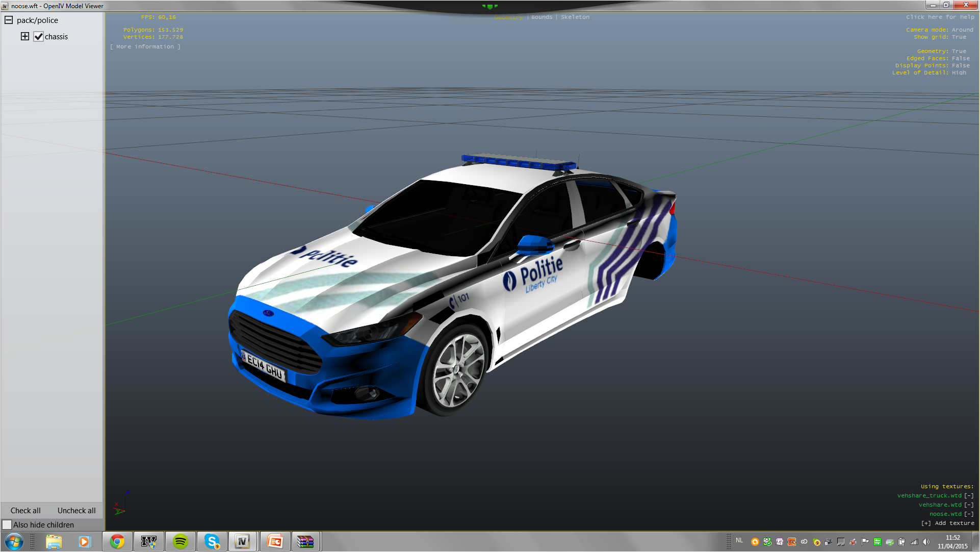
Task: Switch to Bounds view tab
Action: click(x=541, y=17)
